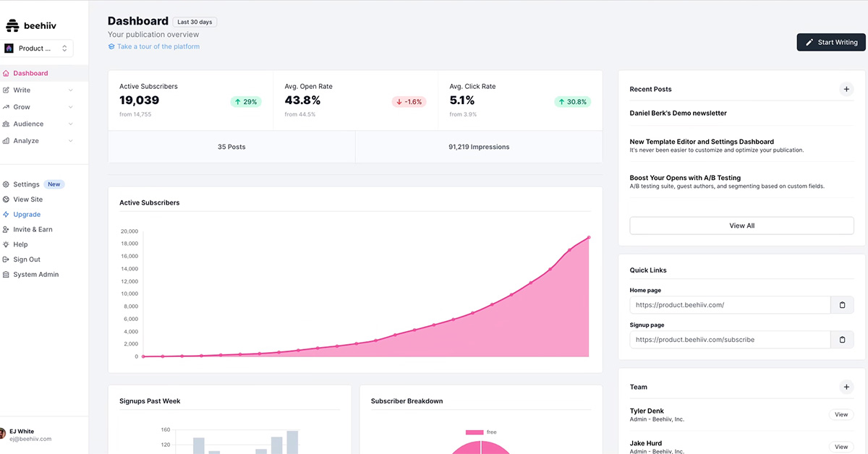The width and height of the screenshot is (868, 454).
Task: Click the Invite & Earn icon
Action: tap(7, 229)
